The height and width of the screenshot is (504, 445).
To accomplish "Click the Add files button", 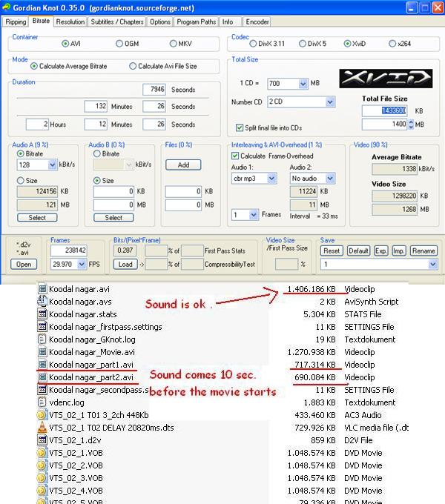I will (183, 165).
